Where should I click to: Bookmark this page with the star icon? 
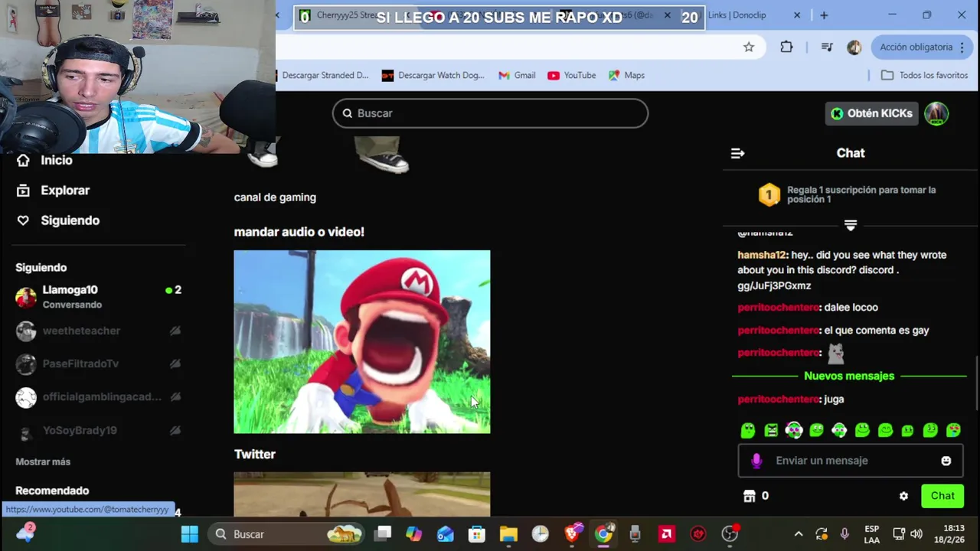pos(749,47)
